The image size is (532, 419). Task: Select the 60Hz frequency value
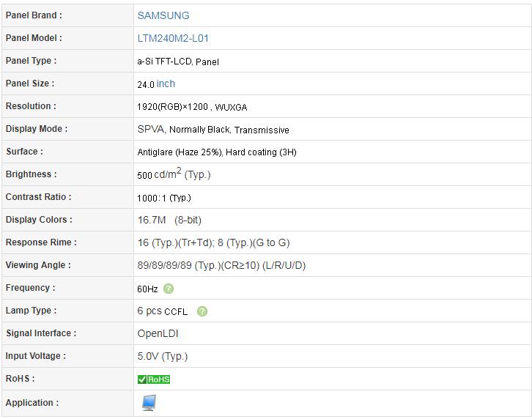(x=147, y=289)
